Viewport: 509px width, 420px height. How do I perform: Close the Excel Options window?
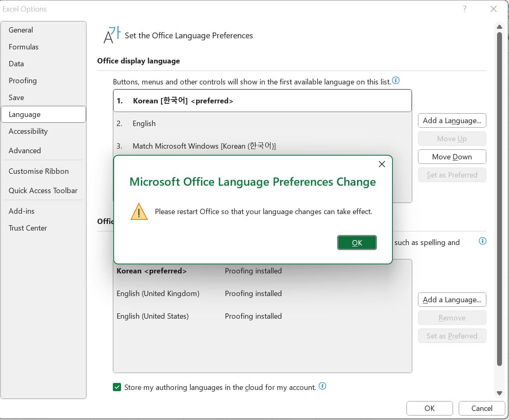[493, 9]
